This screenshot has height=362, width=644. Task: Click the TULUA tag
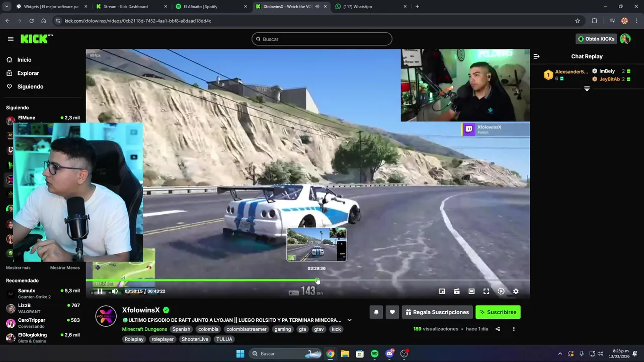pyautogui.click(x=224, y=339)
